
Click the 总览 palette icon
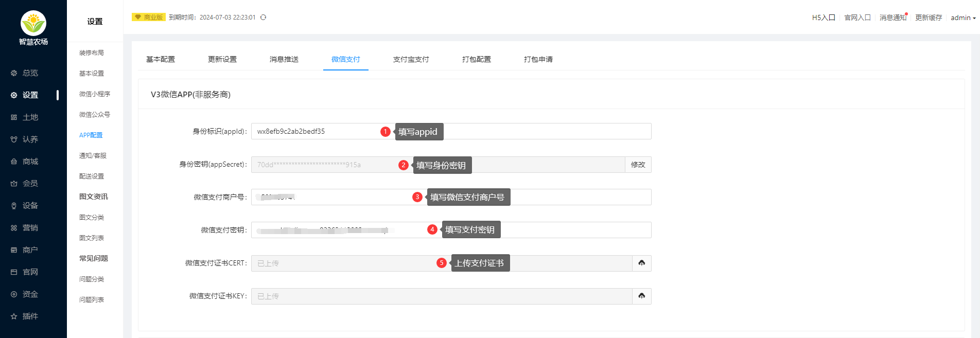click(14, 73)
